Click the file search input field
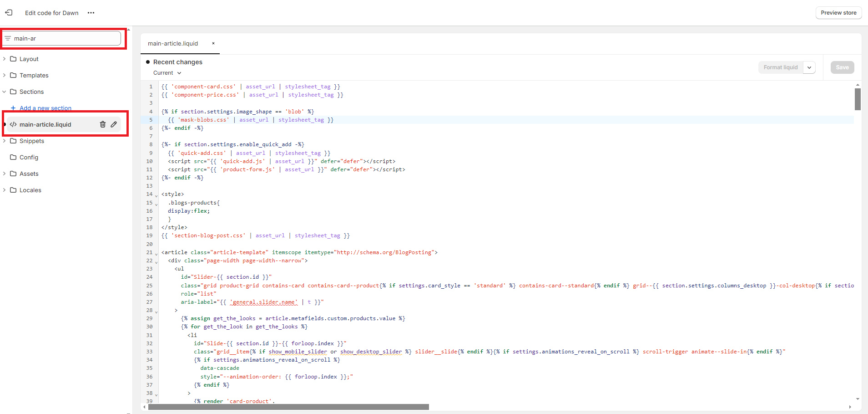This screenshot has height=414, width=868. pos(66,38)
